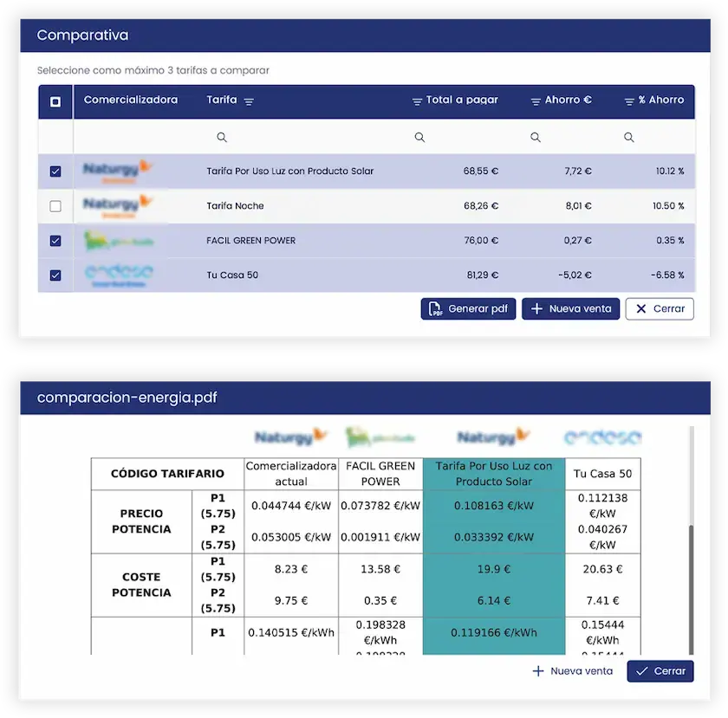The image size is (728, 718).
Task: Toggle the select-all checkbox in table header
Action: coord(55,101)
